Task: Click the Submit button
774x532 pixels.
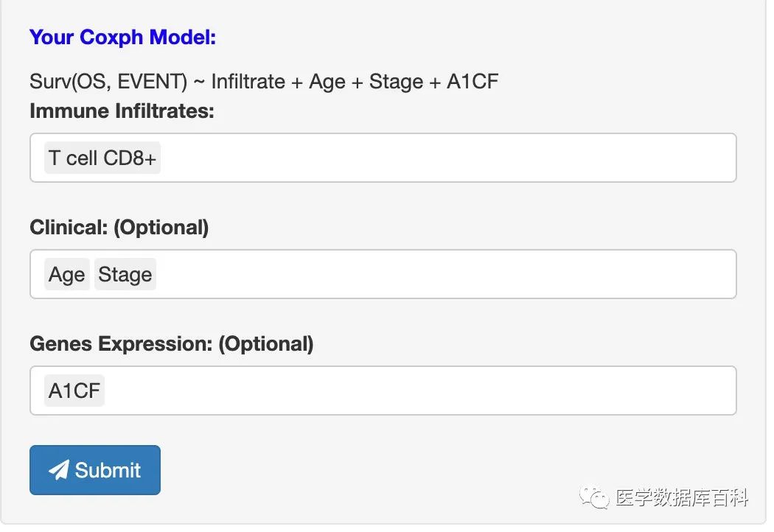Action: [x=95, y=470]
